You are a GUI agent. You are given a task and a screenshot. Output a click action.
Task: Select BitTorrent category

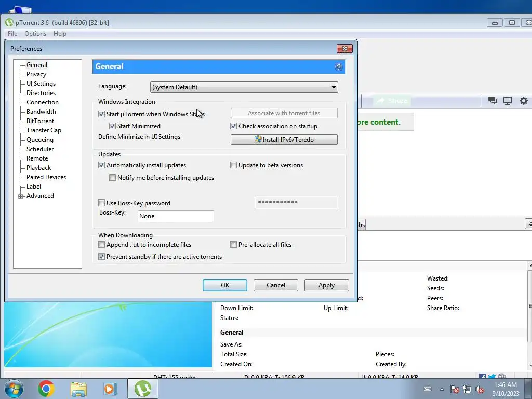pyautogui.click(x=40, y=121)
